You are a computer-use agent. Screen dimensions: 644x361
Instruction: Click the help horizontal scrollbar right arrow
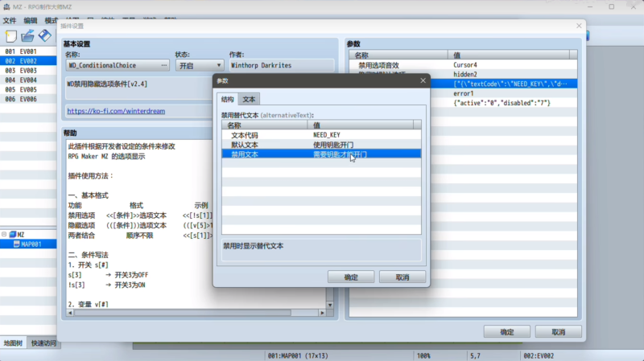coord(323,313)
